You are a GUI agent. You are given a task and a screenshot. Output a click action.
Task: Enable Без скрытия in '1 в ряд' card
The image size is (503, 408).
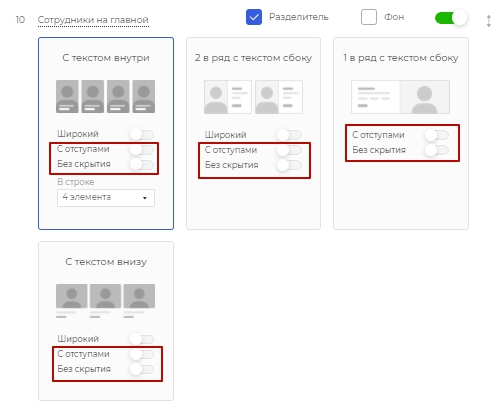click(x=437, y=150)
